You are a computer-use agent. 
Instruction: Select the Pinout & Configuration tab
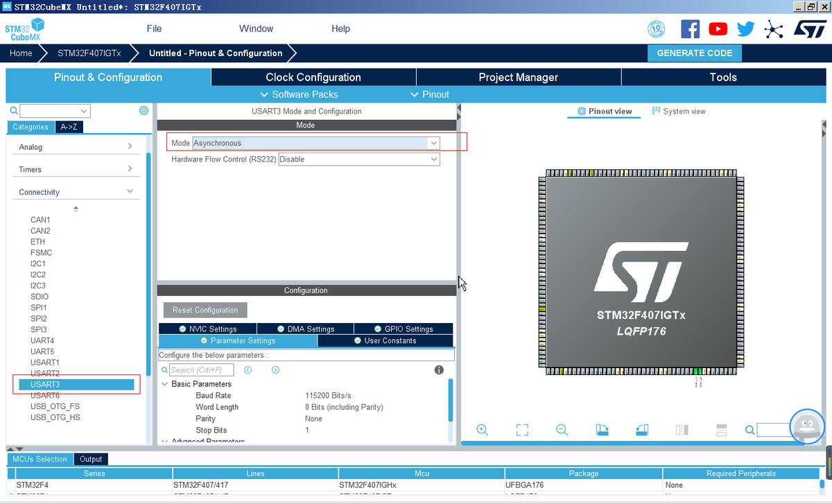tap(108, 77)
